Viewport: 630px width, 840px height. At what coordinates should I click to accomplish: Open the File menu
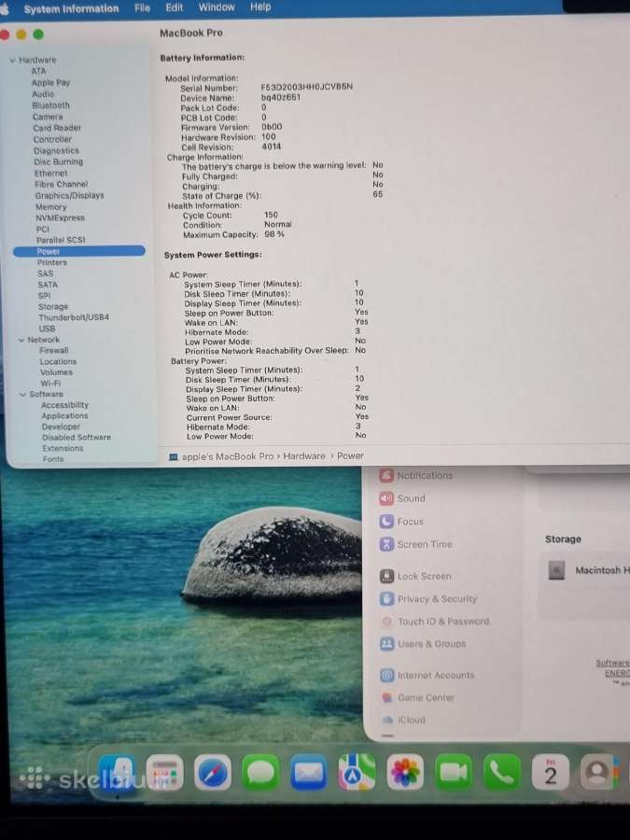[x=142, y=8]
